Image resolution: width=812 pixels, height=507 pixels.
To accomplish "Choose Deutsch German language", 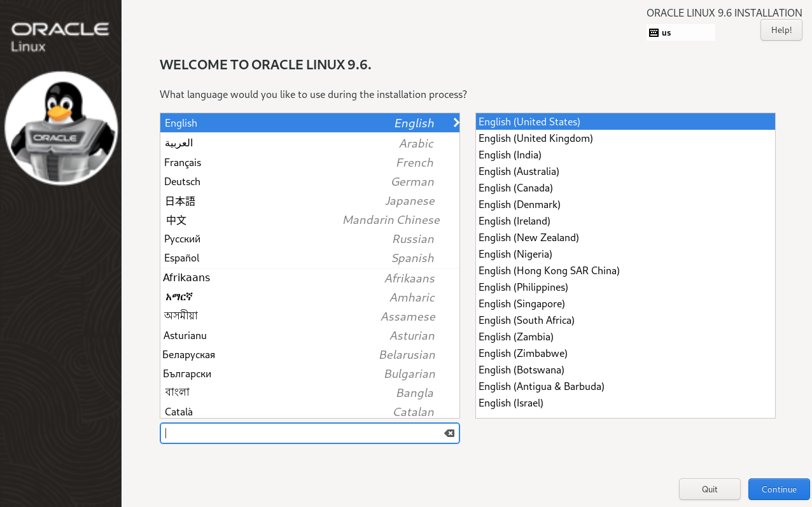I will [183, 182].
